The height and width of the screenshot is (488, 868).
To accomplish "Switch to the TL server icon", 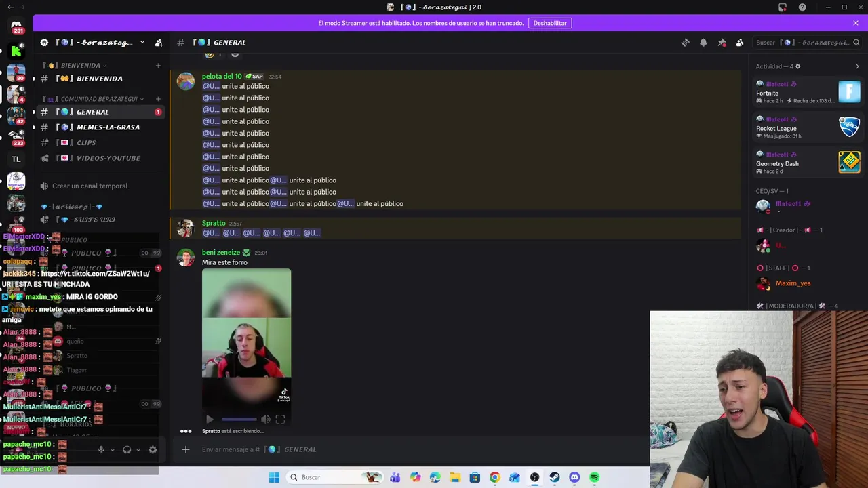I will [16, 159].
